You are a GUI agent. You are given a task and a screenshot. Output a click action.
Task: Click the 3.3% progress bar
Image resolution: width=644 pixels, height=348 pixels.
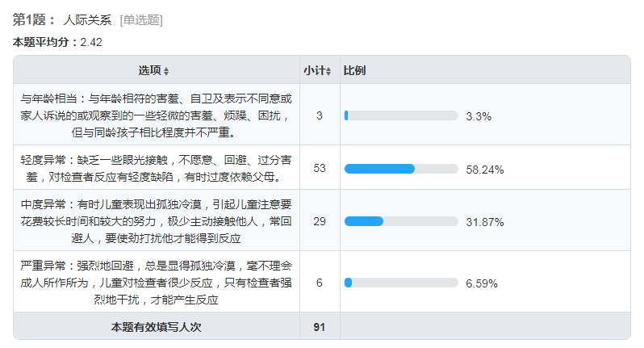point(401,115)
